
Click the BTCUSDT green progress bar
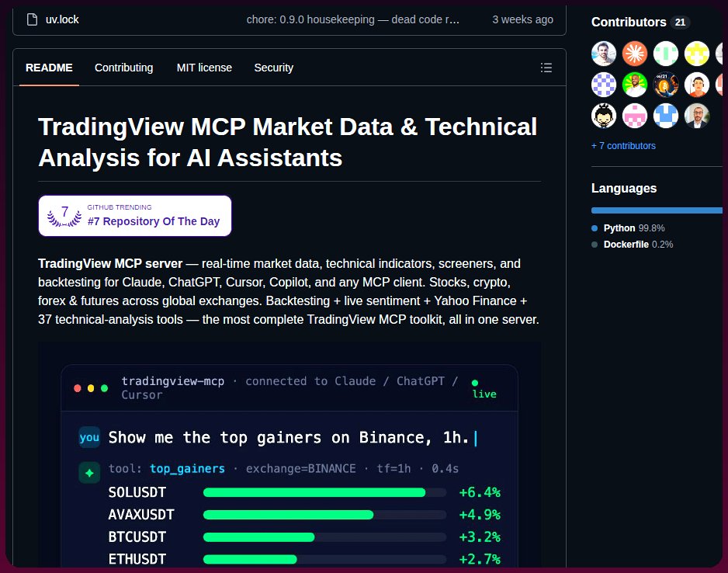[259, 537]
